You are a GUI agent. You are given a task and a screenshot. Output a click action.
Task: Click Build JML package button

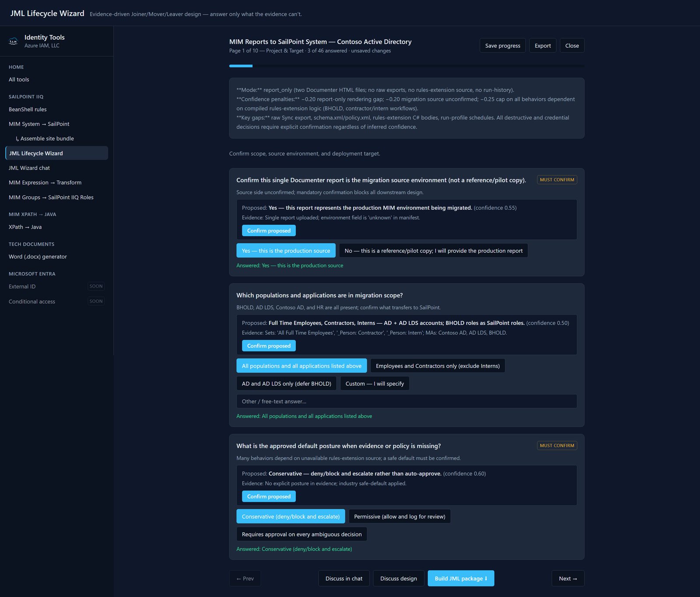pyautogui.click(x=461, y=578)
